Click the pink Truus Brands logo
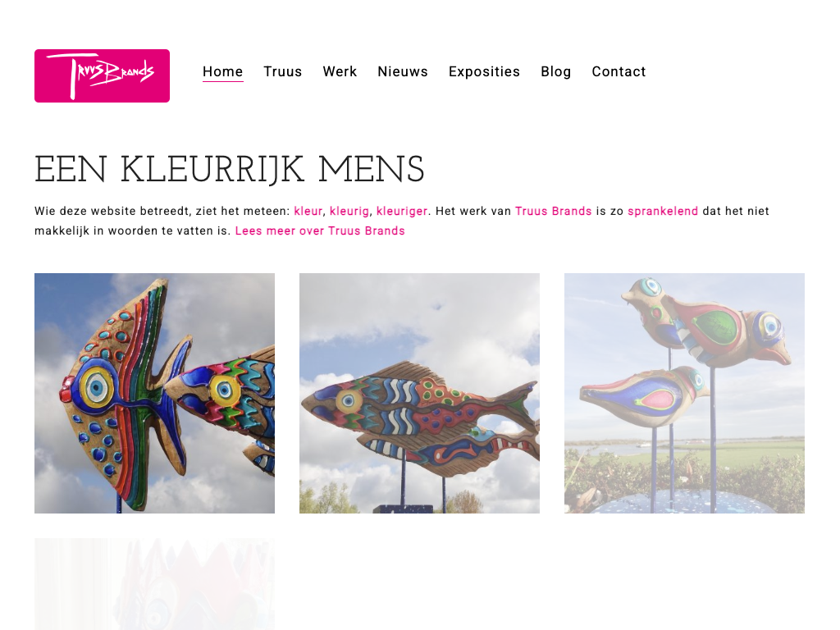This screenshot has height=630, width=840. coord(102,75)
